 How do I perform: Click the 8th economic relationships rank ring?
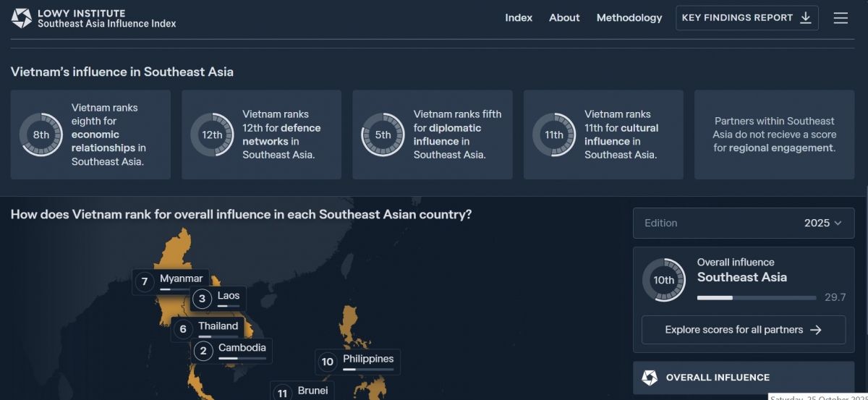41,135
